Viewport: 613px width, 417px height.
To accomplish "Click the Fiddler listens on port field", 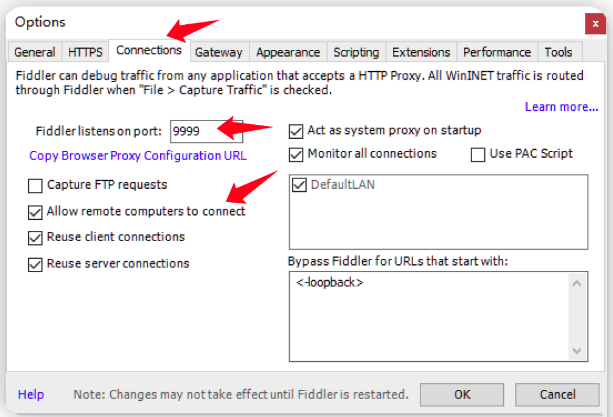I will pyautogui.click(x=206, y=131).
